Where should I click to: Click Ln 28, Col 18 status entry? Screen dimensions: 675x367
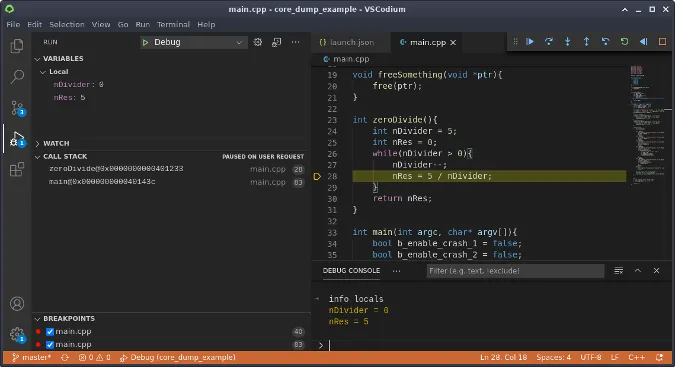tap(503, 358)
